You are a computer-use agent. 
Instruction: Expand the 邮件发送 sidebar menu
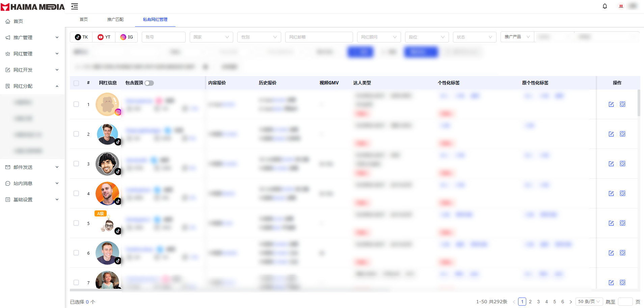(x=32, y=167)
